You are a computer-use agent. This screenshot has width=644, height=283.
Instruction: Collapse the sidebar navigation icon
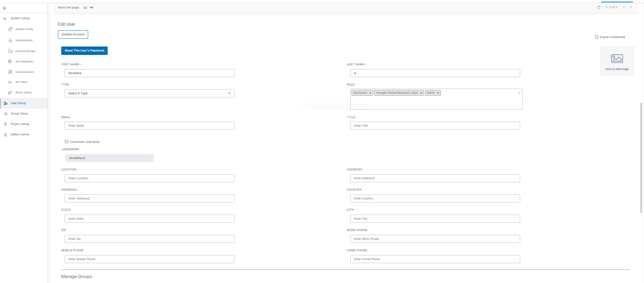5,8
